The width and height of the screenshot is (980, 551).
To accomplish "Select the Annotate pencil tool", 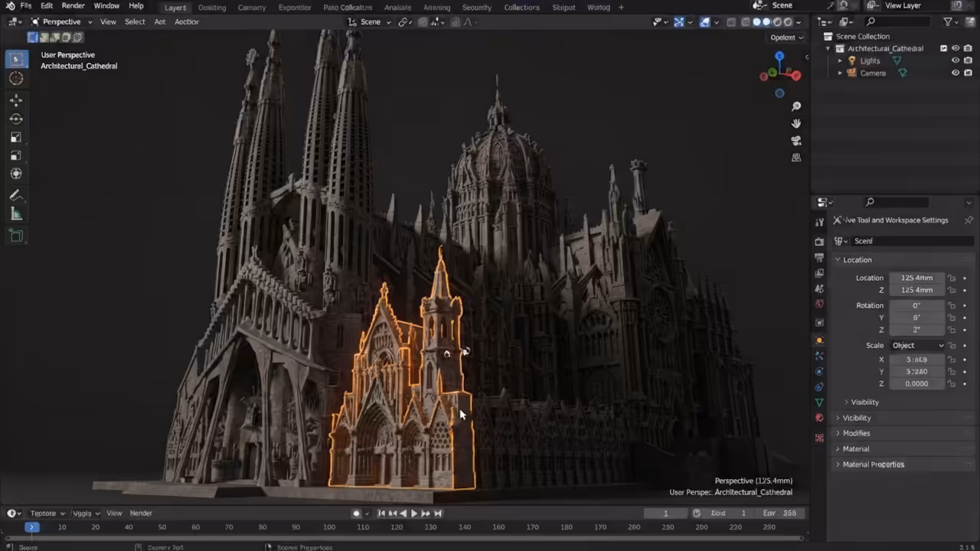I will point(16,196).
